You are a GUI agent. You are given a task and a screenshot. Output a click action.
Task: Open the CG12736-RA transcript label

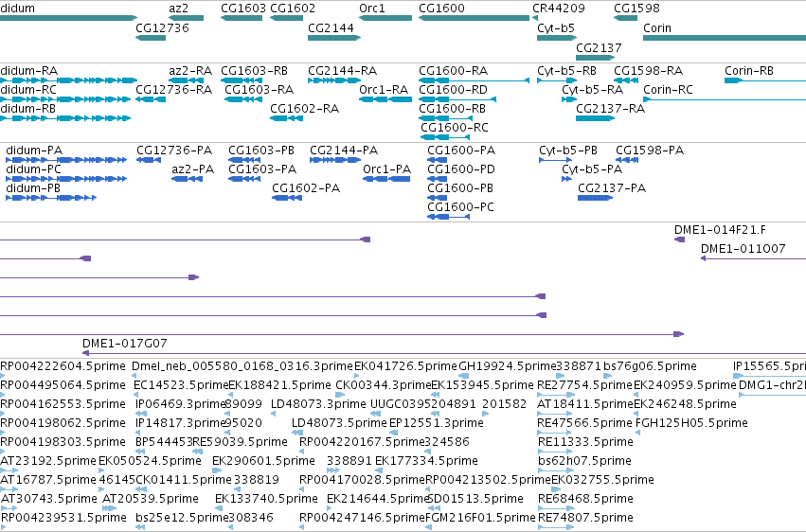173,90
